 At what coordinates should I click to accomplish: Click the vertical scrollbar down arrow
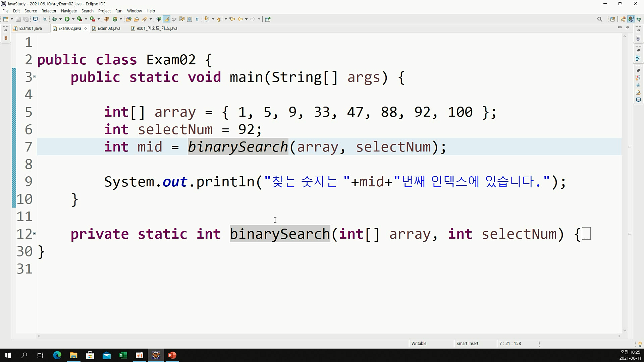[x=625, y=330]
